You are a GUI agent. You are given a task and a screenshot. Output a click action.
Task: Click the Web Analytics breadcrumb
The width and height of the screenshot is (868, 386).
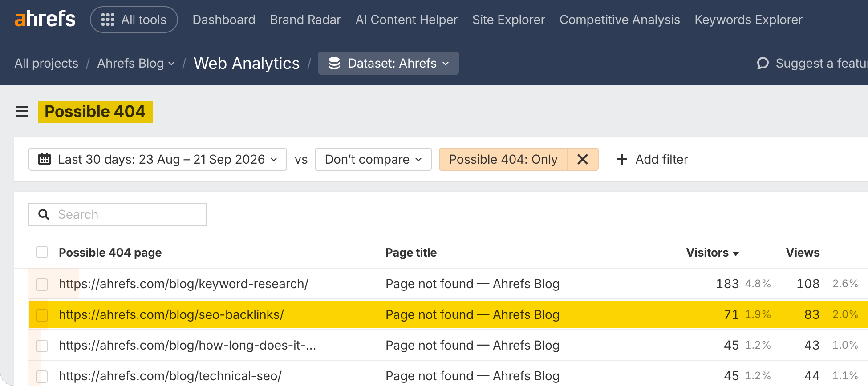click(x=247, y=63)
